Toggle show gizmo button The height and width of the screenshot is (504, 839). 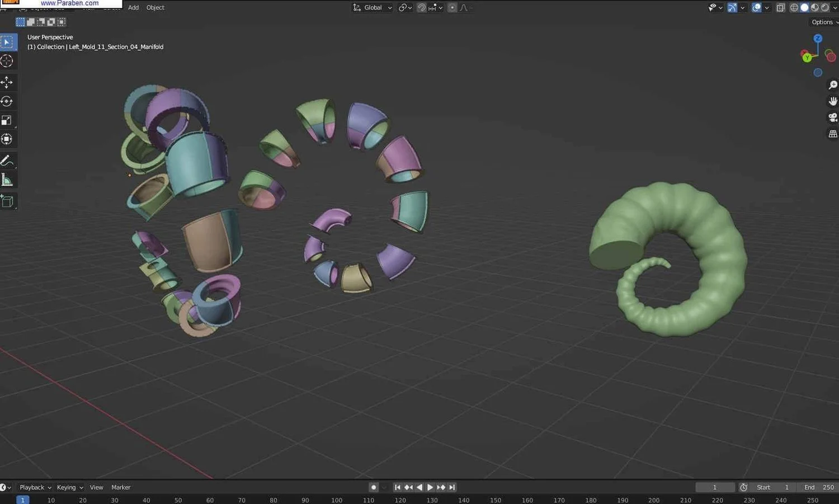tap(732, 8)
